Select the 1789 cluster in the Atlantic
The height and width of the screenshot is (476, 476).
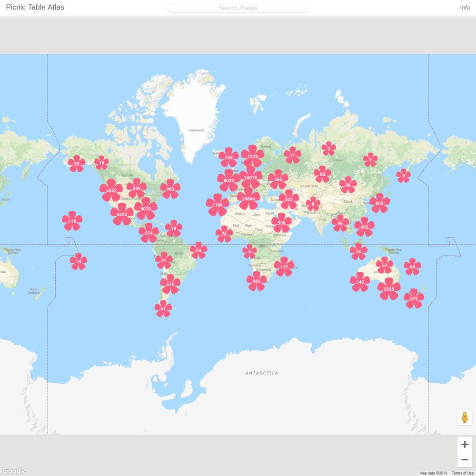pos(218,205)
